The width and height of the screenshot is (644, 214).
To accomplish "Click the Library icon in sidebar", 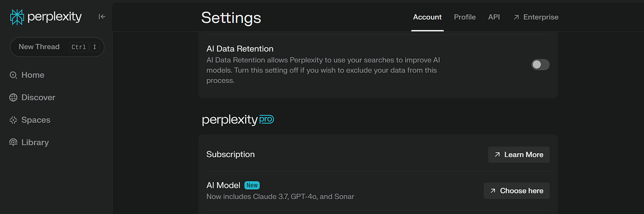I will tap(13, 143).
